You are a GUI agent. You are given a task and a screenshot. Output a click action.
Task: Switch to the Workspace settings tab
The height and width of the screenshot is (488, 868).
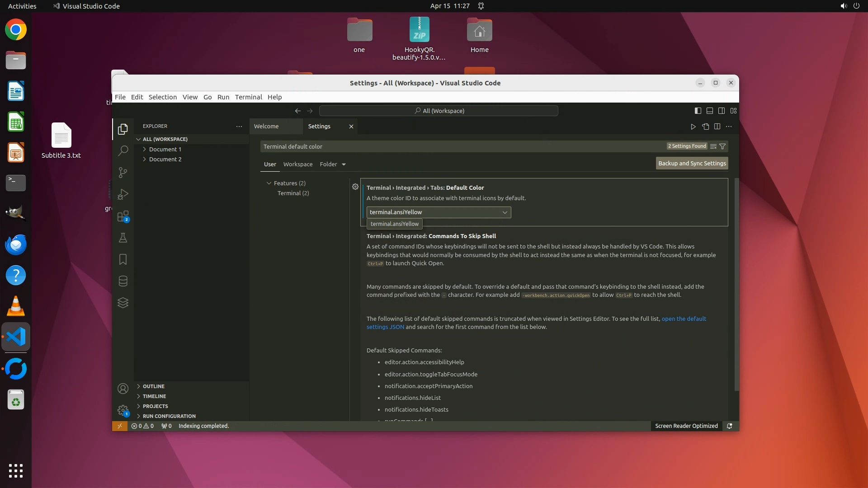(x=297, y=164)
